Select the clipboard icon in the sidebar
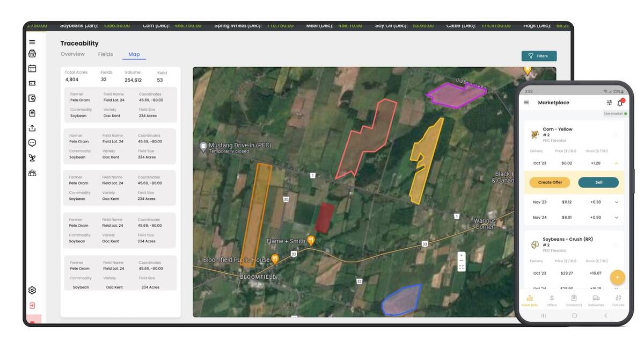The width and height of the screenshot is (644, 346). click(32, 113)
